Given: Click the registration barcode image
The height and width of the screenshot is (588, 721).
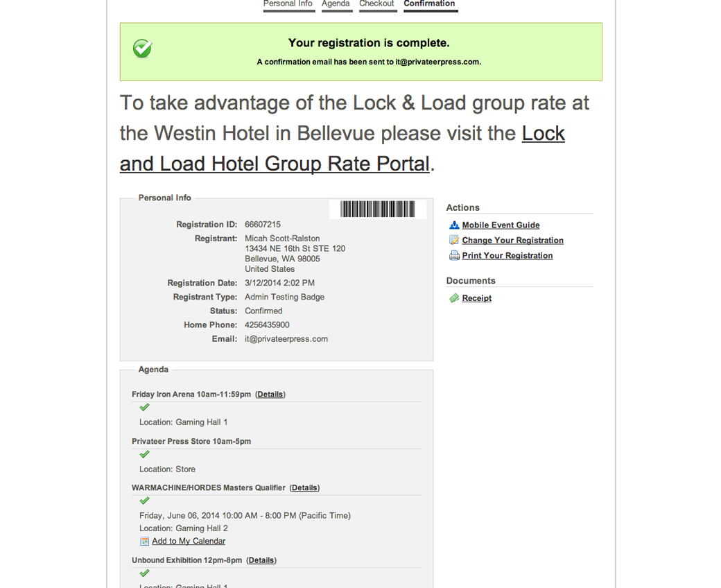Looking at the screenshot, I should point(377,209).
